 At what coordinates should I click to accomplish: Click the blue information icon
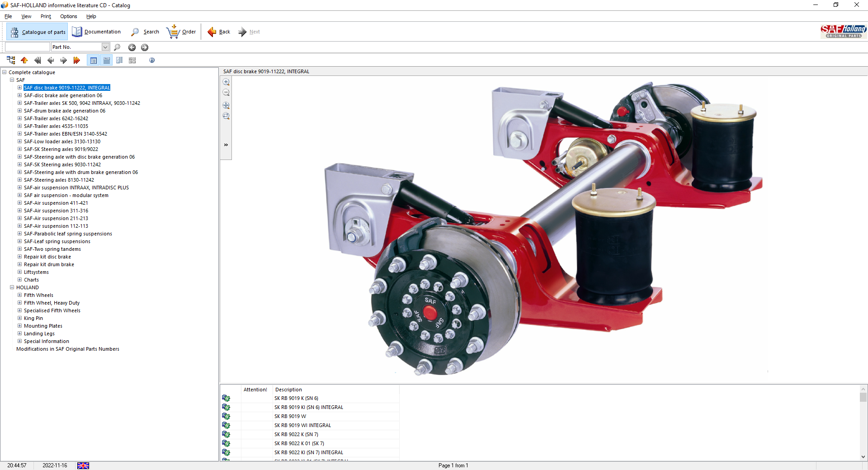tap(152, 60)
